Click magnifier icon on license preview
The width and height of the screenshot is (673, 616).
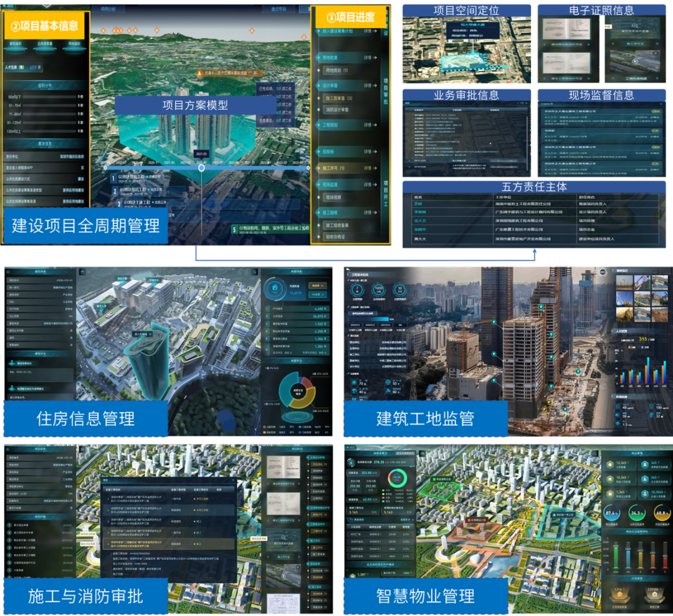tap(635, 26)
